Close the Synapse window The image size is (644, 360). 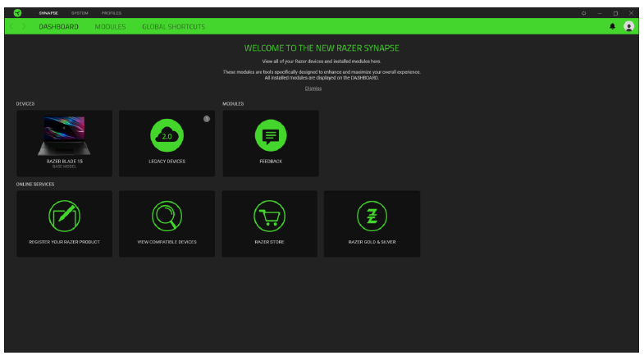tap(631, 13)
